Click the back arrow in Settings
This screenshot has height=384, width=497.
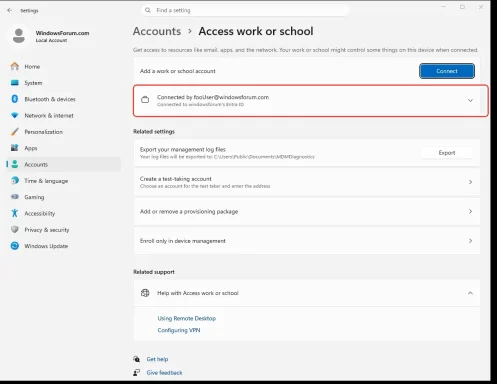click(x=9, y=11)
